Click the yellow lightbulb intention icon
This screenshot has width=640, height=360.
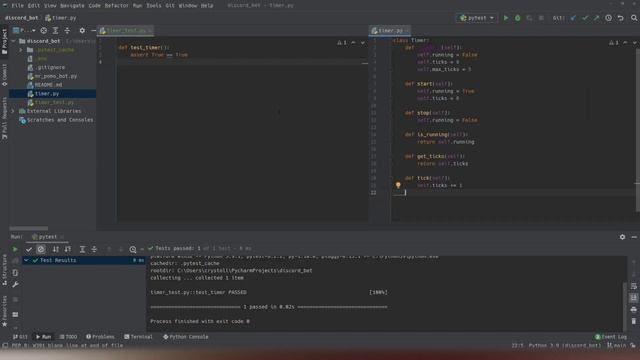(398, 185)
